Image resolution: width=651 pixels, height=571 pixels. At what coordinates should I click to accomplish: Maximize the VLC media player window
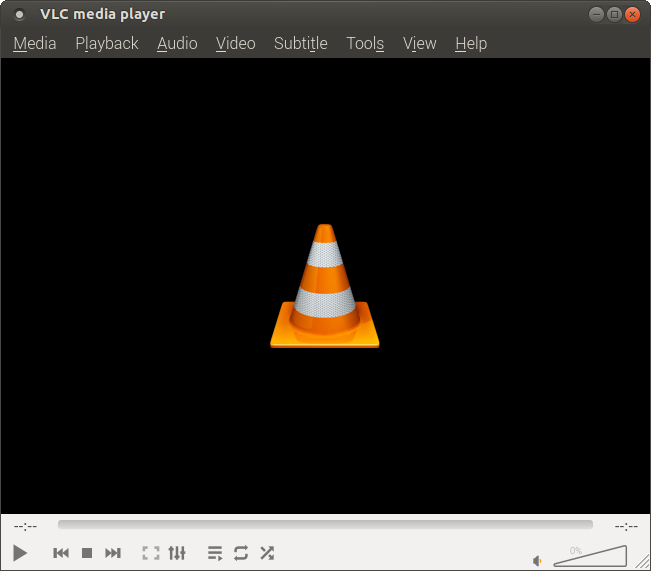pyautogui.click(x=614, y=15)
